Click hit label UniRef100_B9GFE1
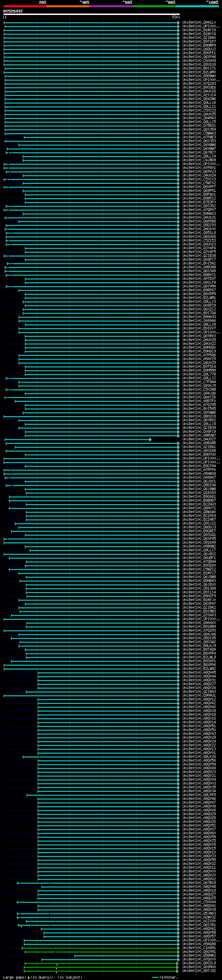The height and width of the screenshot is (980, 222). 199,53
